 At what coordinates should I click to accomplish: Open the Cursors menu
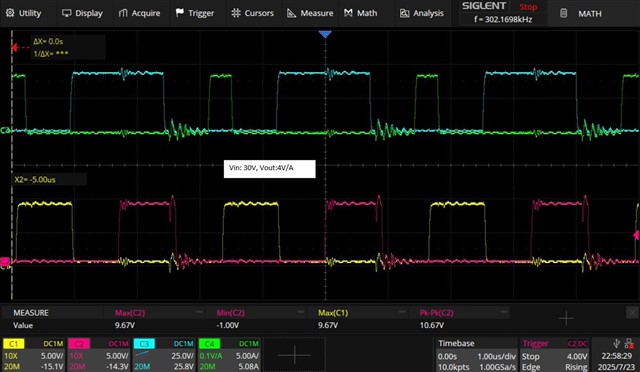point(252,13)
